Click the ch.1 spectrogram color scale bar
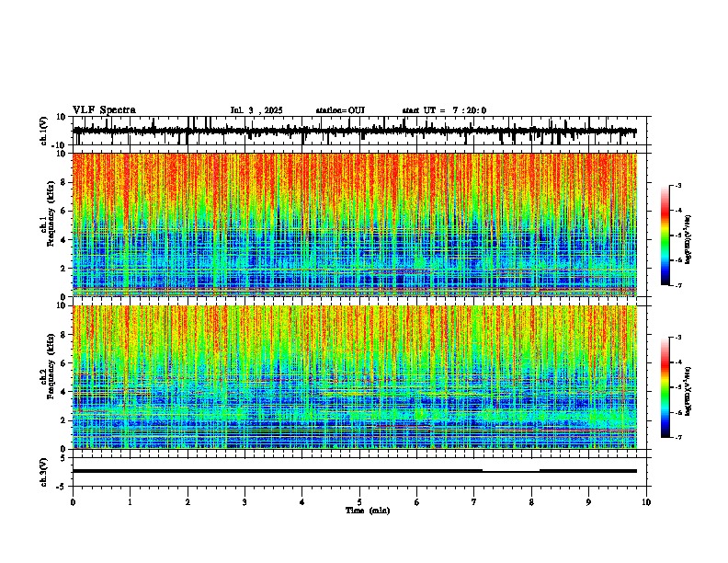728x563 pixels. pyautogui.click(x=665, y=236)
